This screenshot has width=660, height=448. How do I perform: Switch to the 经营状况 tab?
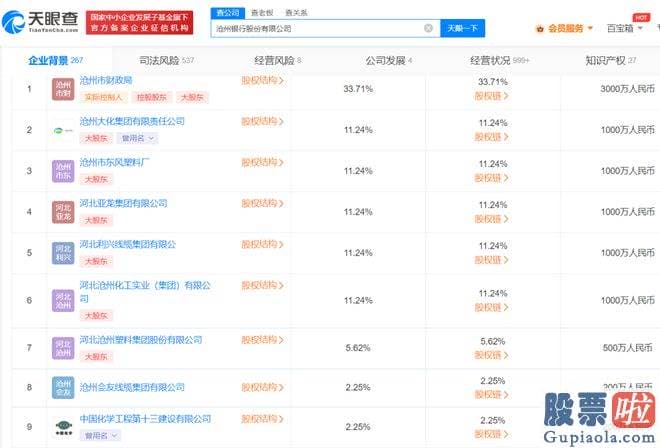[x=500, y=61]
